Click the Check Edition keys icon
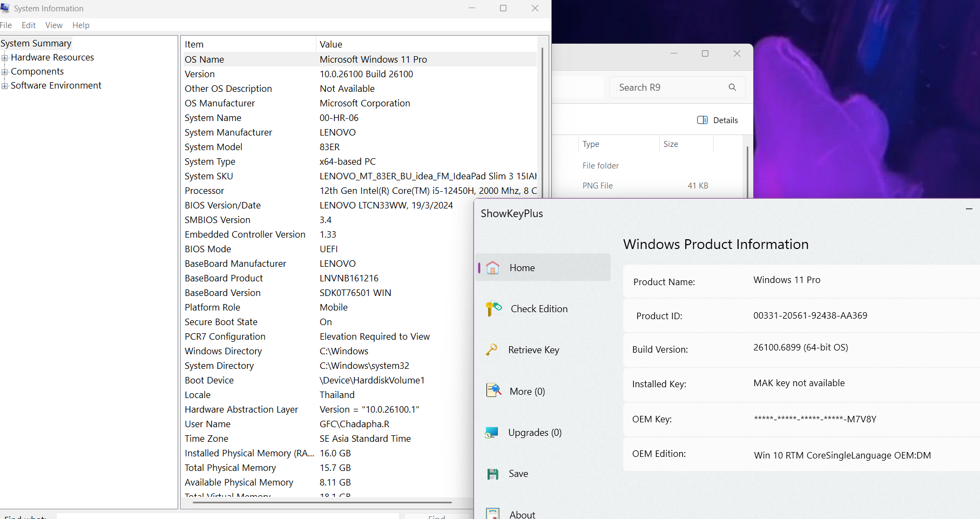Viewport: 980px width, 519px height. (x=494, y=309)
